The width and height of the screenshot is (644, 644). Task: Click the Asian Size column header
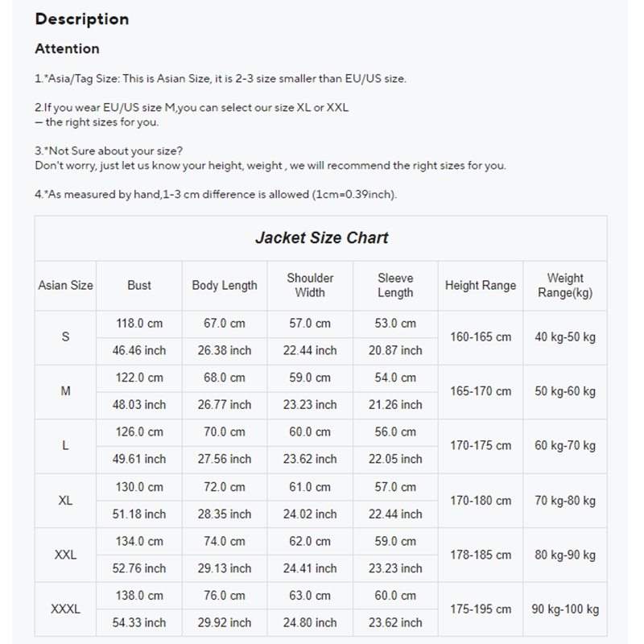point(66,285)
